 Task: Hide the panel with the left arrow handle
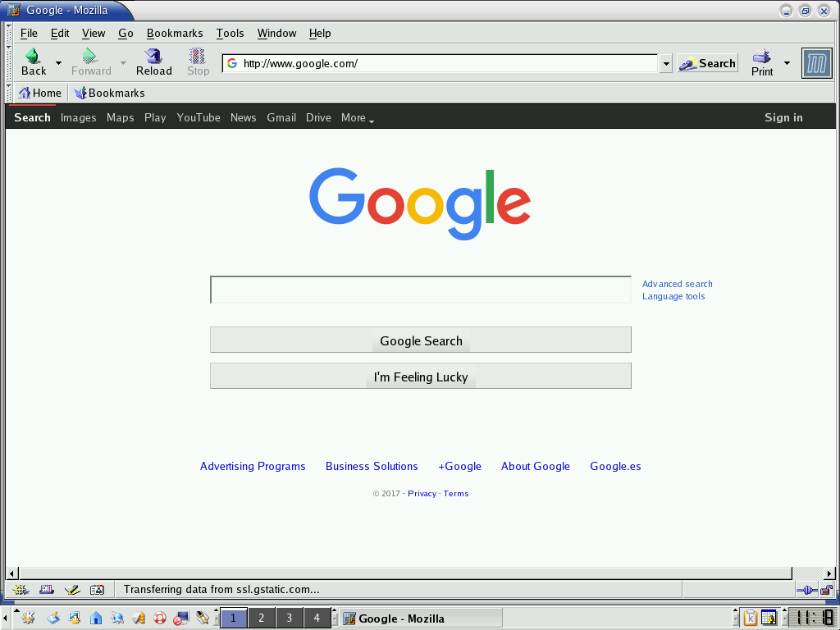pyautogui.click(x=5, y=619)
